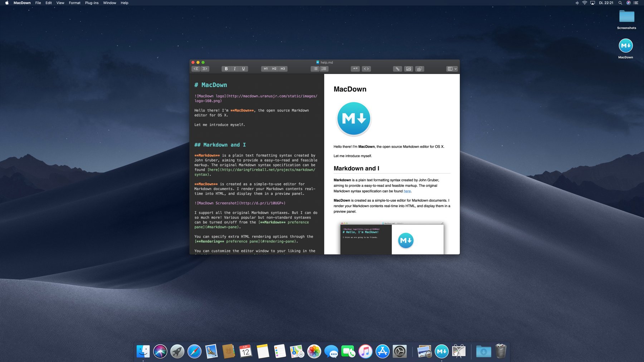
Task: Open the MacDown application menu
Action: click(x=22, y=3)
